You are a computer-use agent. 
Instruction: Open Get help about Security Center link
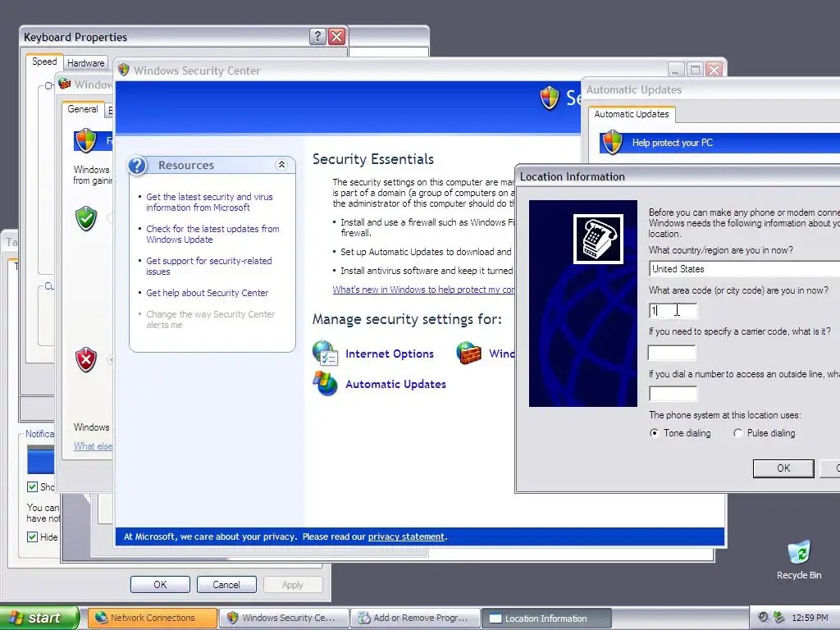click(x=208, y=293)
